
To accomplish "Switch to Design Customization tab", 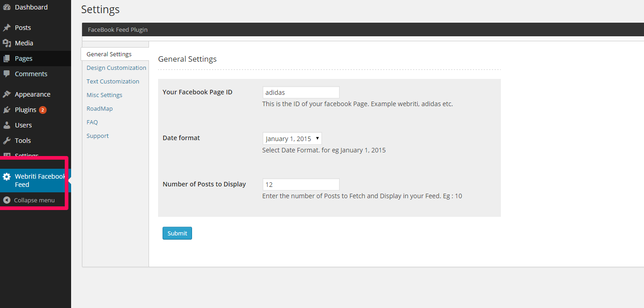I will (116, 68).
